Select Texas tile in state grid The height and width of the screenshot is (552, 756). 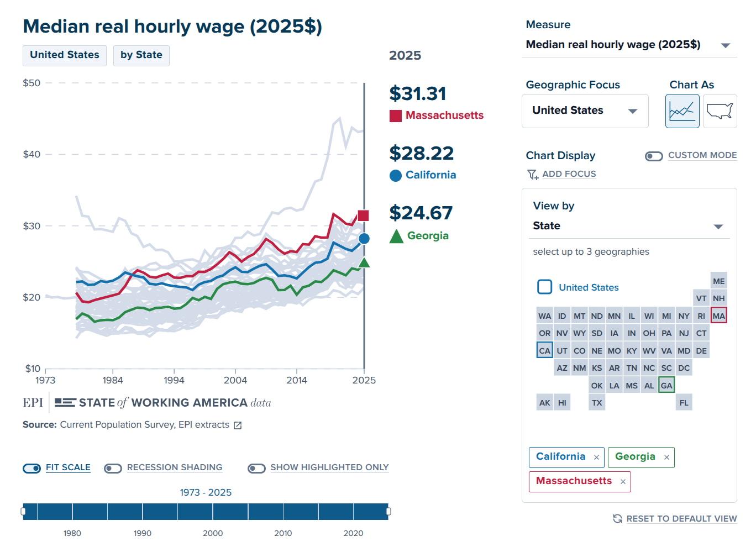tap(597, 403)
